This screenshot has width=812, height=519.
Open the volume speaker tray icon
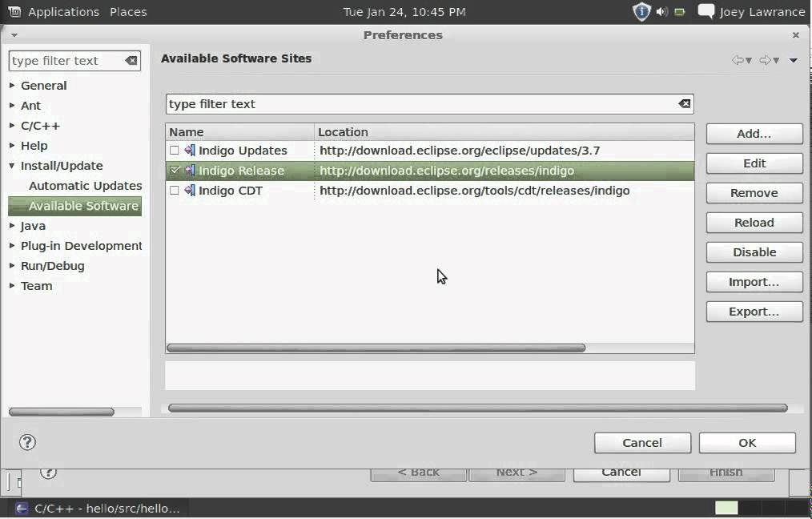pyautogui.click(x=661, y=11)
